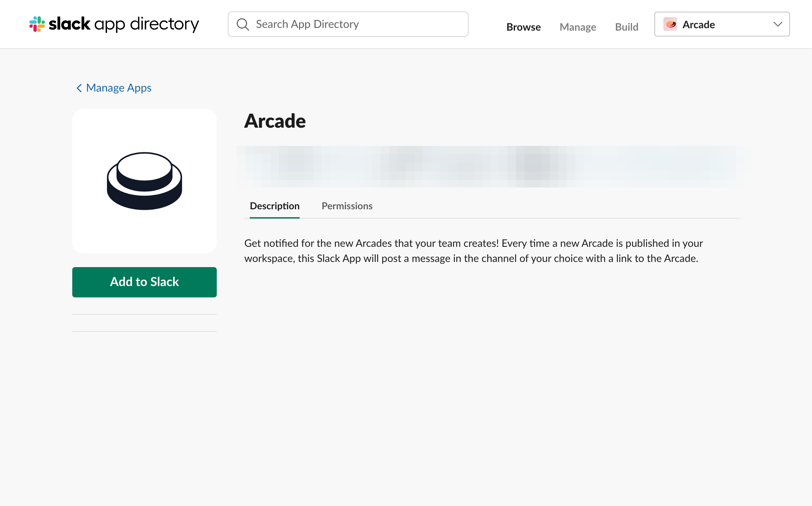Expand the Arcade workspace dropdown
Screen dimensions: 812x506
click(722, 24)
